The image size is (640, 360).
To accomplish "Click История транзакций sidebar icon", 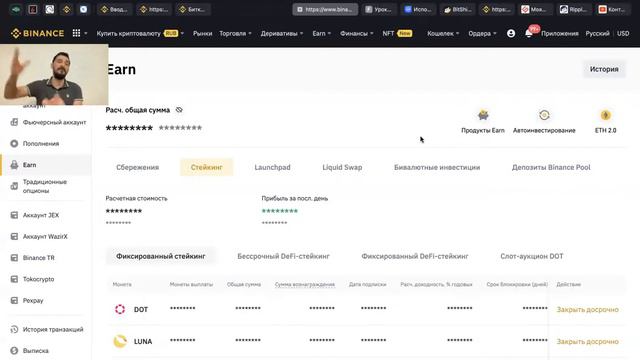I will (x=14, y=329).
